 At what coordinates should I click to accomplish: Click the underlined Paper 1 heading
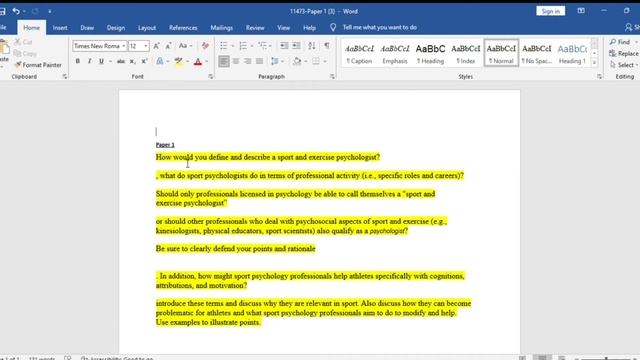pyautogui.click(x=165, y=145)
